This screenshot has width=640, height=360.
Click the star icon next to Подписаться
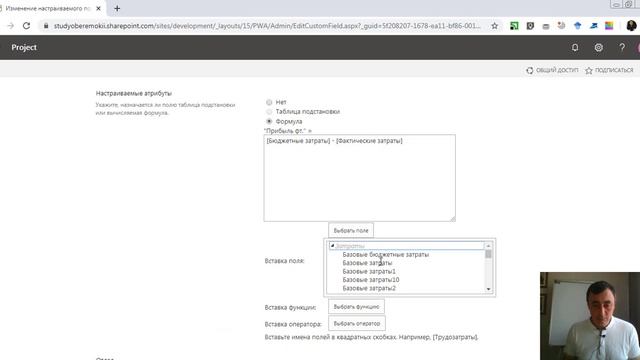pos(589,70)
